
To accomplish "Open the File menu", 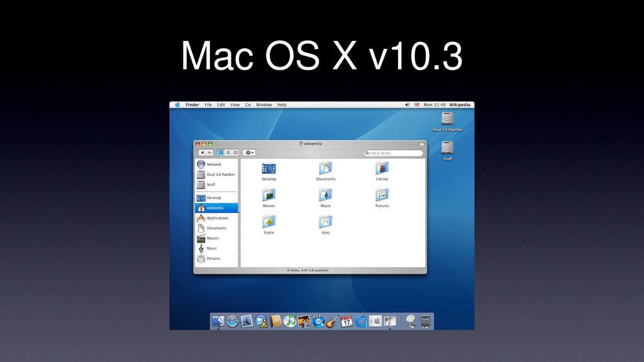I will 208,105.
